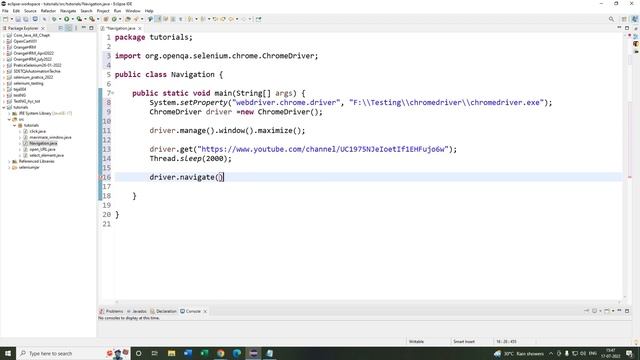The image size is (640, 360).
Task: Close the Package Explorer view tab
Action: (x=42, y=29)
